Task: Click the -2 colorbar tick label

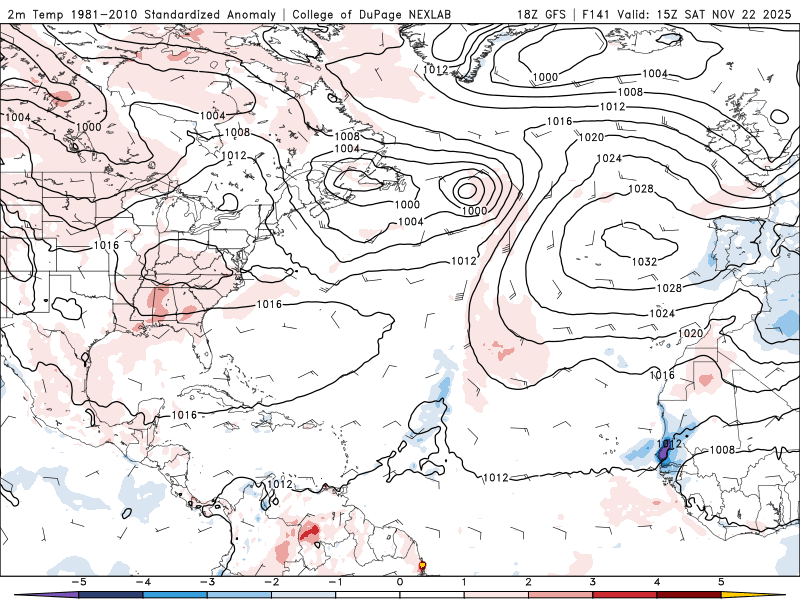Action: (271, 582)
